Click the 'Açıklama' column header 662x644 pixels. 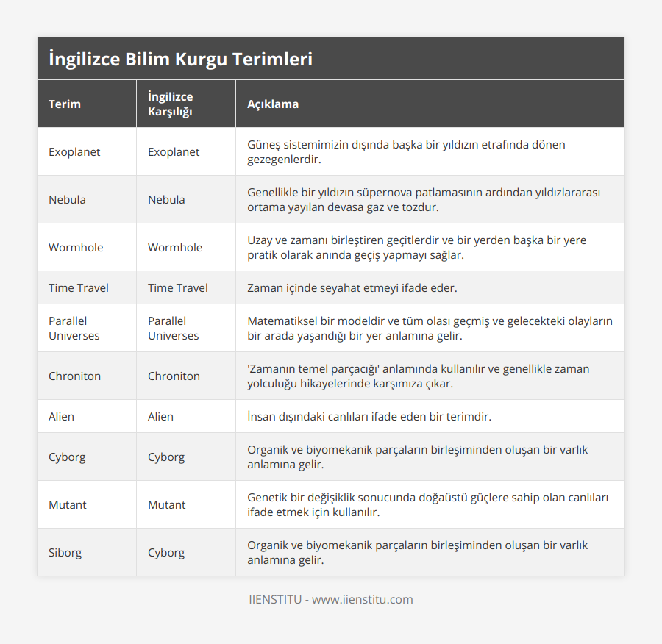click(273, 104)
